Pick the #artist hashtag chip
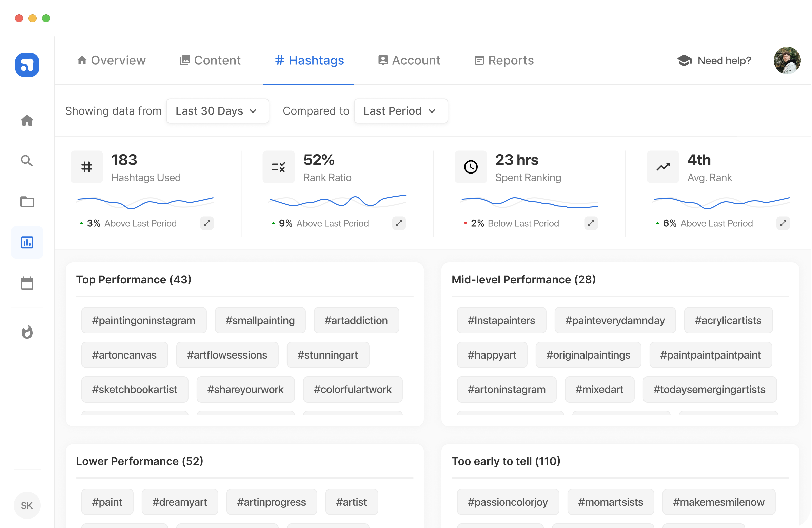The height and width of the screenshot is (528, 812). 351,502
